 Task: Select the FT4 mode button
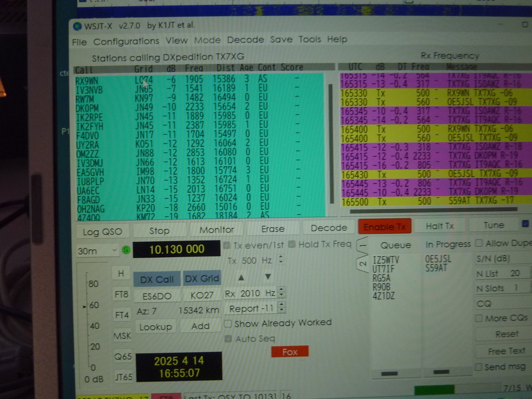(x=122, y=315)
